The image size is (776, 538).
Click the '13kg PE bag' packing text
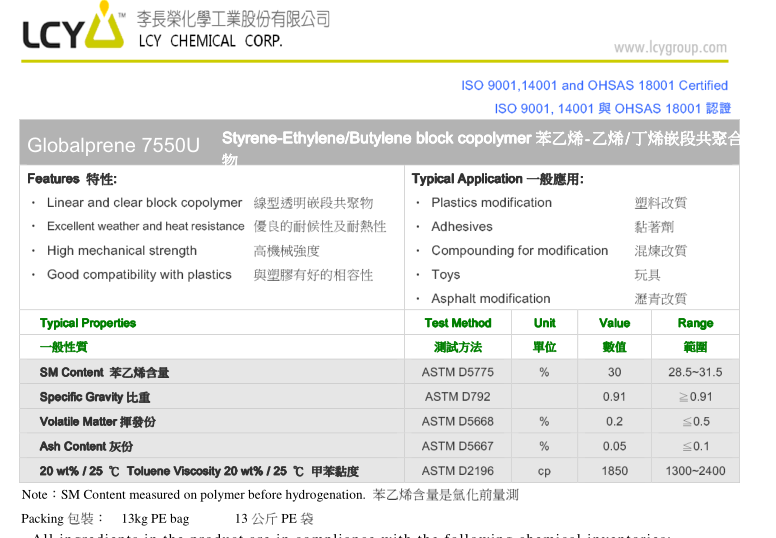155,519
